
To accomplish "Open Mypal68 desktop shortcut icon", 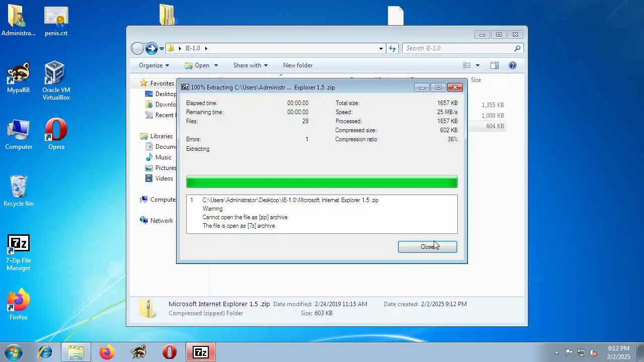I will [x=18, y=78].
